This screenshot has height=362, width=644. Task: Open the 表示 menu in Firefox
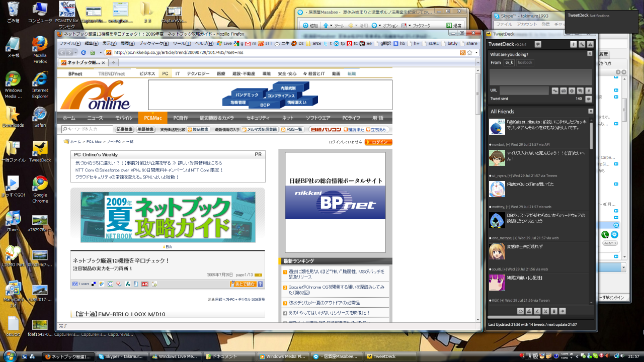pyautogui.click(x=110, y=43)
